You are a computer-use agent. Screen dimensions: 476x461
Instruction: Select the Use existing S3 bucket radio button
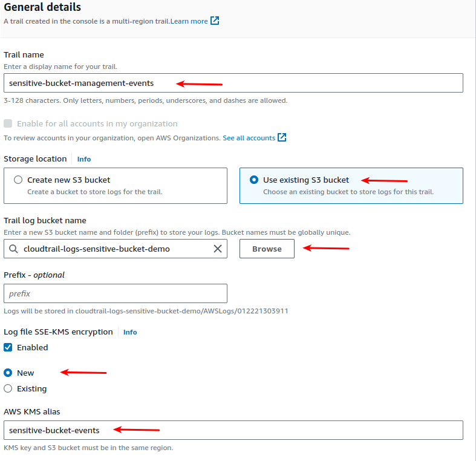click(x=254, y=180)
